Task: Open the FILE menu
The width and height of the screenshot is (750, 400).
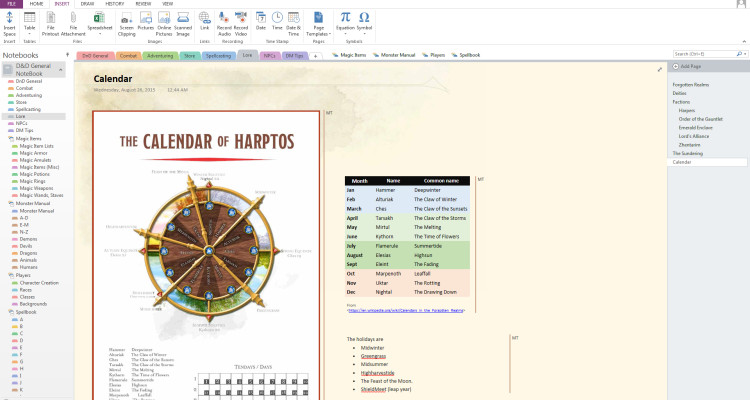Action: coord(11,4)
